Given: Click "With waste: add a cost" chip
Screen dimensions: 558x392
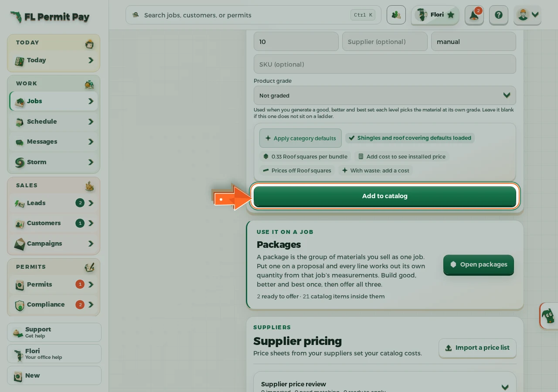Looking at the screenshot, I should pos(375,170).
